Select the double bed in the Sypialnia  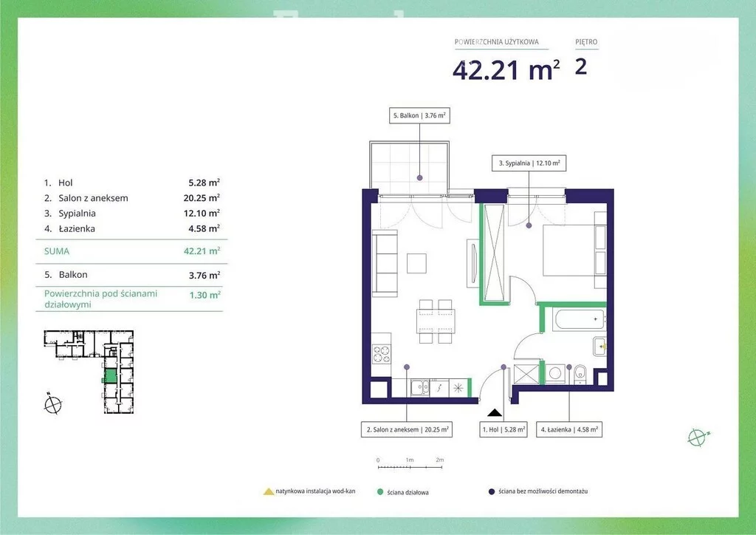[x=574, y=251]
